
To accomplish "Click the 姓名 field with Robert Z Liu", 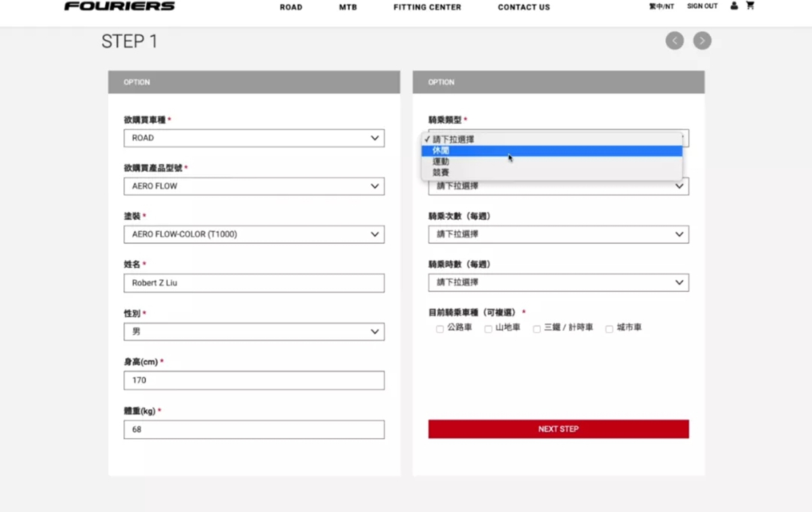I will [254, 283].
